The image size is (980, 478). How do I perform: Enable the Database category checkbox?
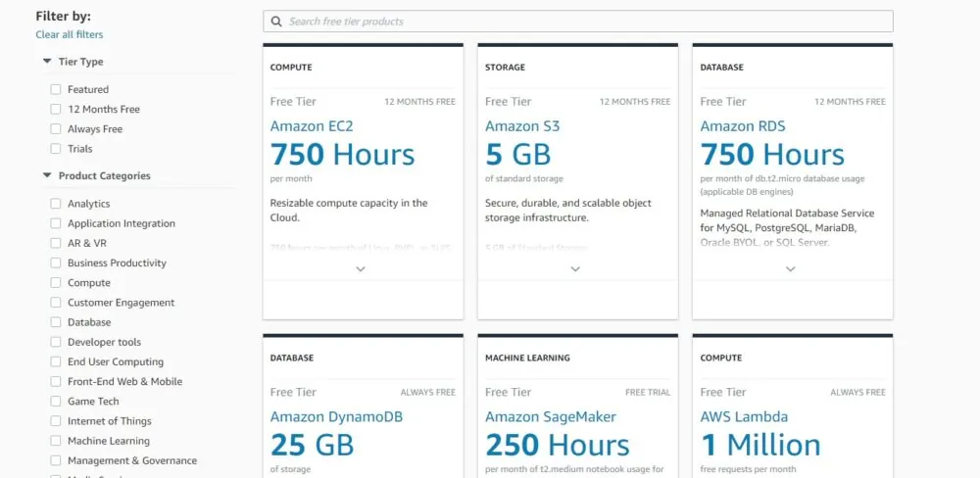pyautogui.click(x=56, y=322)
